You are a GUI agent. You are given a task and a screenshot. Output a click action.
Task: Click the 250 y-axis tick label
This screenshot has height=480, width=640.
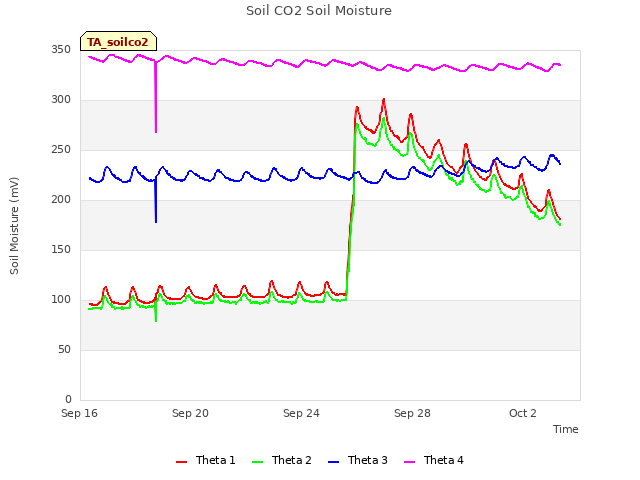(61, 150)
